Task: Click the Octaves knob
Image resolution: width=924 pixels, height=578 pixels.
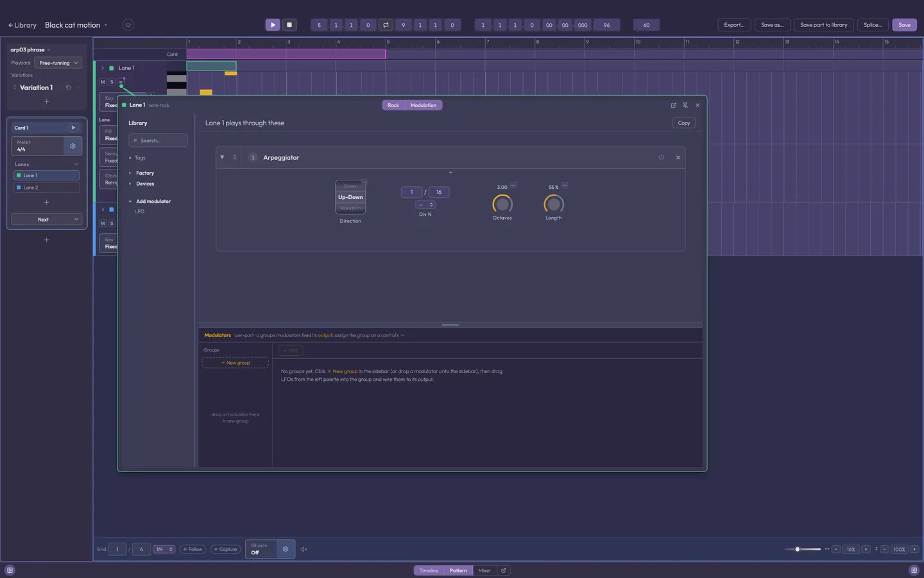Action: tap(502, 204)
